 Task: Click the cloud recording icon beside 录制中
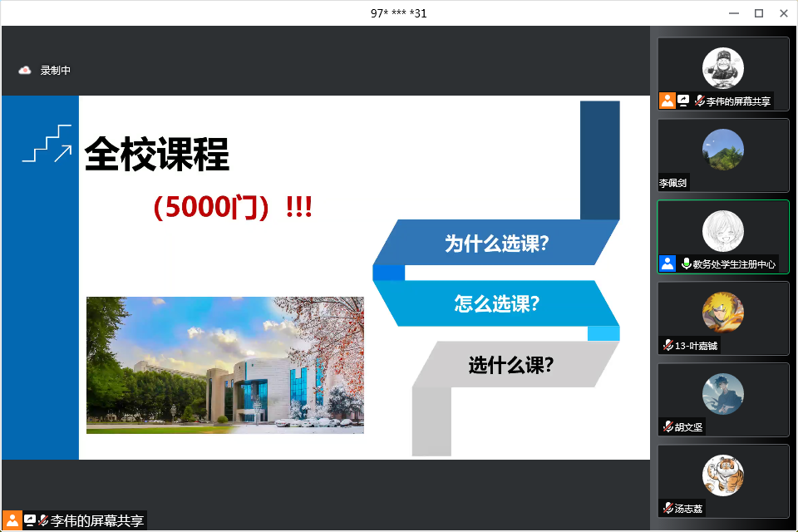click(24, 71)
